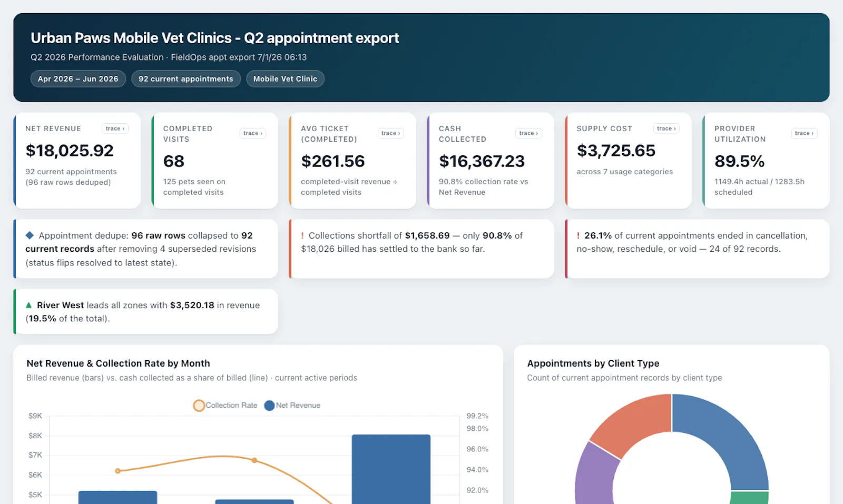
Task: Click the 'River West leads all zones' insight card
Action: [x=146, y=311]
